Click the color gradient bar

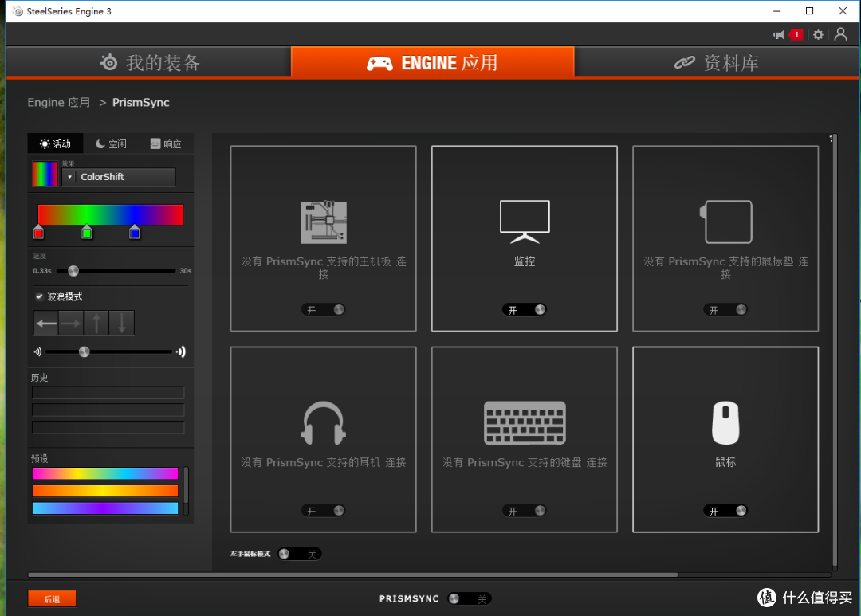110,214
